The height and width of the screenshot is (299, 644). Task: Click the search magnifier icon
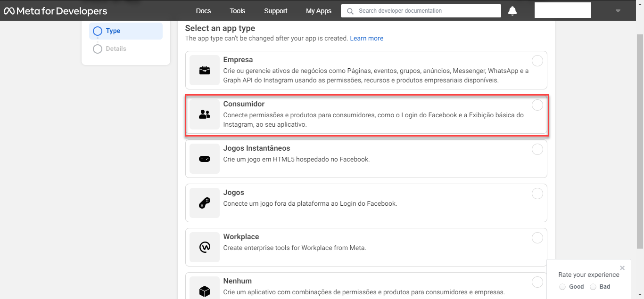[350, 11]
